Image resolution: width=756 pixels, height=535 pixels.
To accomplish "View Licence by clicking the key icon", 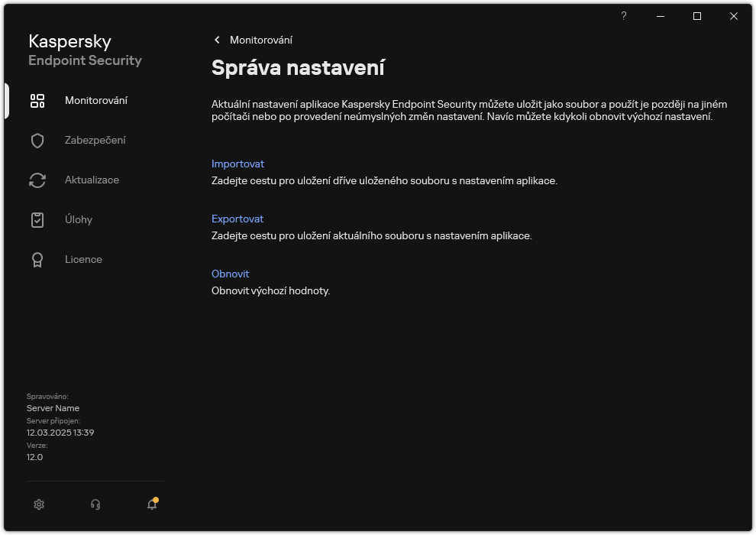I will click(37, 259).
